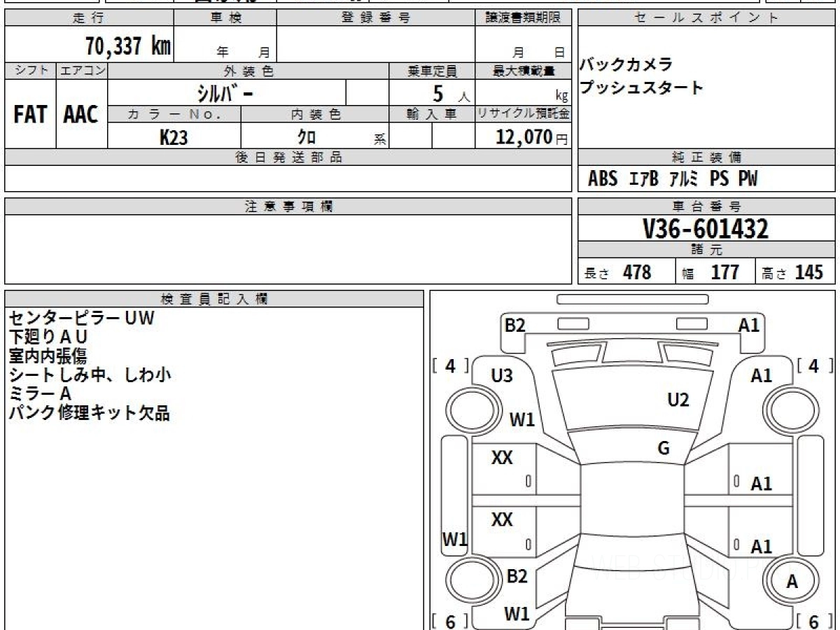840x630 pixels.
Task: Select the 室内内張傷 note
Action: 48,356
